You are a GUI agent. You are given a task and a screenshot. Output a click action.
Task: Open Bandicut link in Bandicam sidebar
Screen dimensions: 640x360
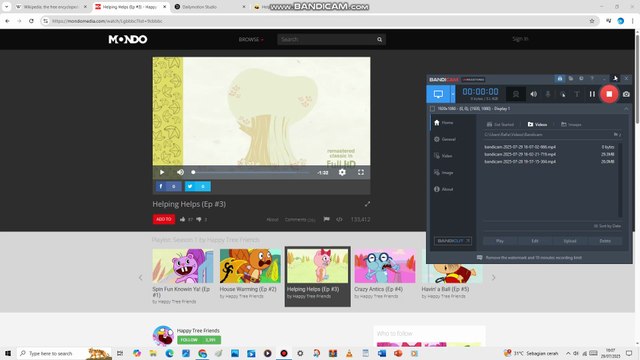[453, 241]
